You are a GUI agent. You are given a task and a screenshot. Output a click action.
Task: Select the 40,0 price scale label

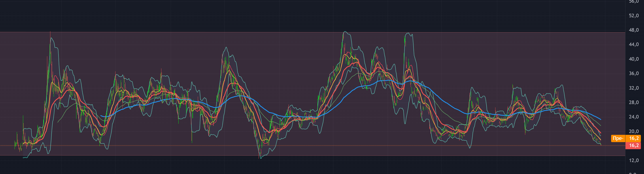pyautogui.click(x=634, y=59)
